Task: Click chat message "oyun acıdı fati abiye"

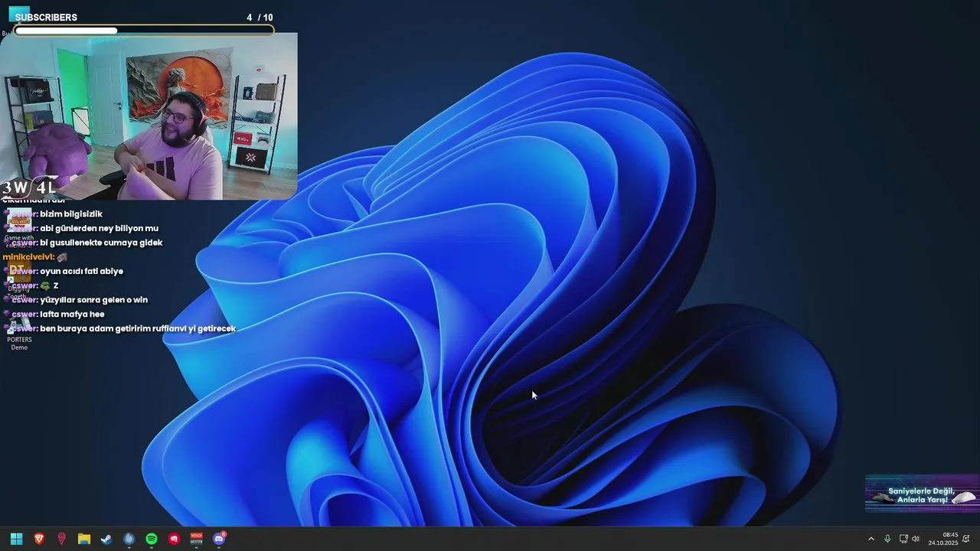Action: (x=81, y=272)
